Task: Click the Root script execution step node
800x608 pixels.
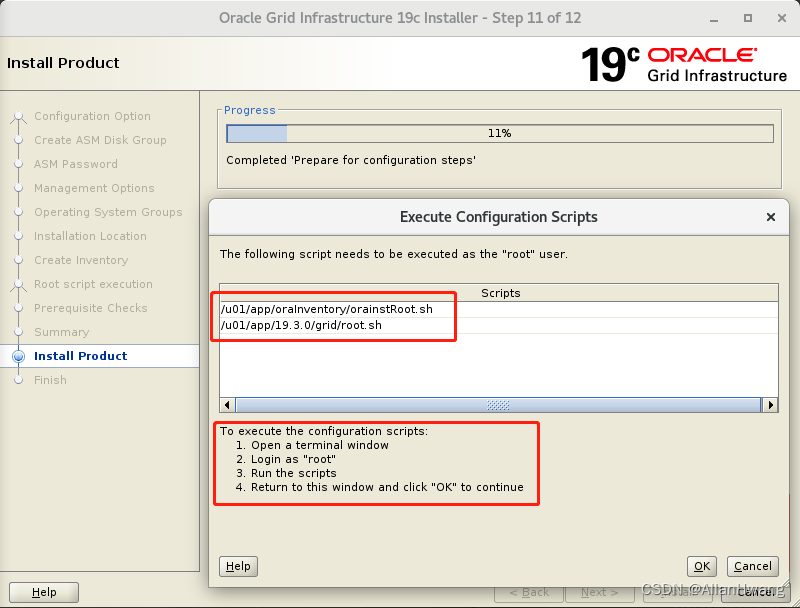Action: point(18,284)
